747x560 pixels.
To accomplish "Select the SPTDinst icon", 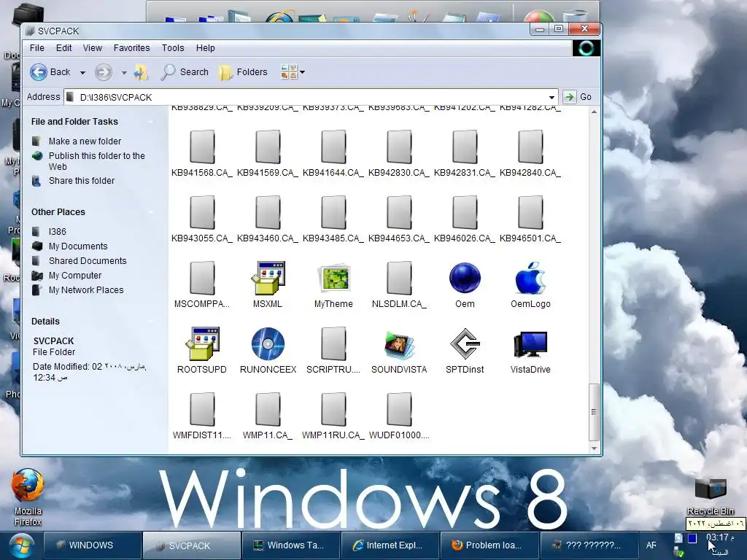I will (465, 344).
